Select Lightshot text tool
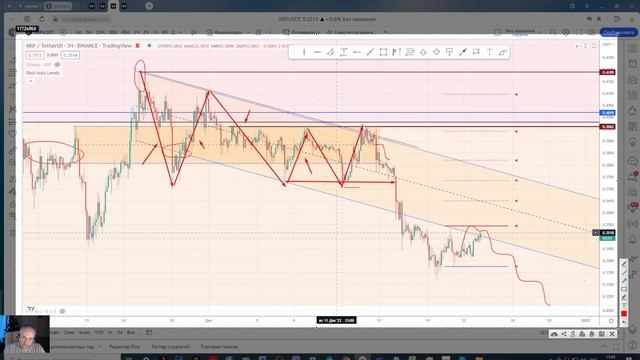Screen dimensions: 640x360 tap(624, 305)
